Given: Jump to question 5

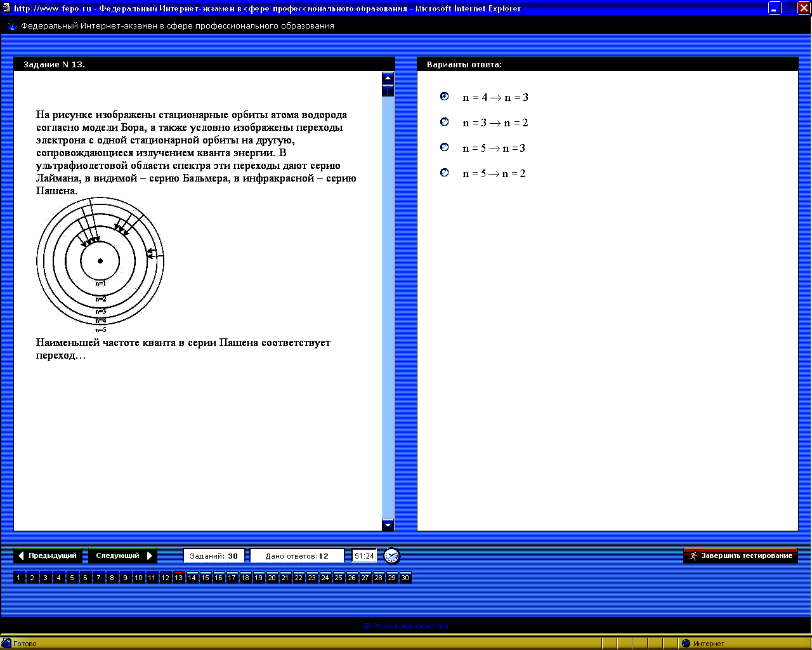Looking at the screenshot, I should [x=72, y=578].
